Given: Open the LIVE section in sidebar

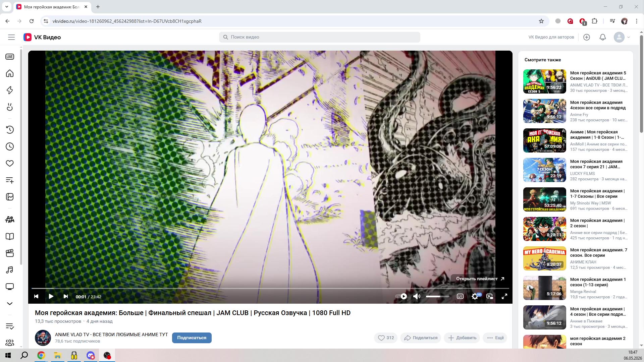Looking at the screenshot, I should click(x=10, y=57).
